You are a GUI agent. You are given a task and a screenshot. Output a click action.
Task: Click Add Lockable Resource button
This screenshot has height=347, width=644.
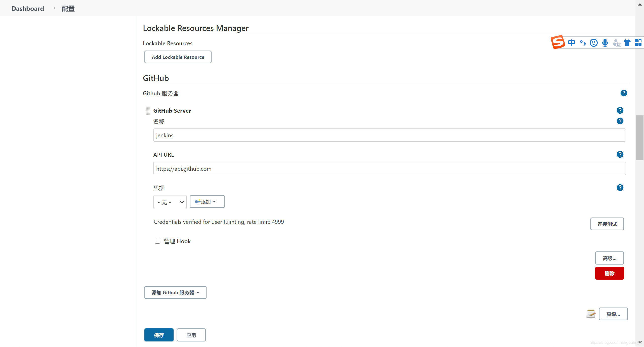coord(178,57)
